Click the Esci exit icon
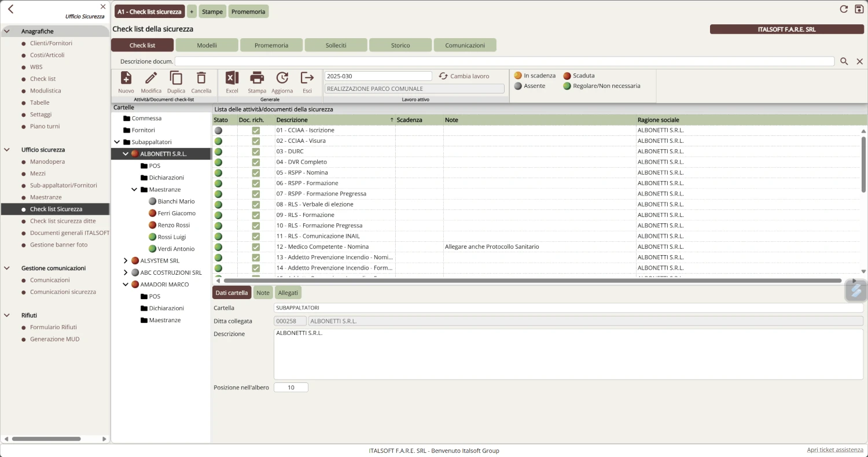 [x=307, y=78]
